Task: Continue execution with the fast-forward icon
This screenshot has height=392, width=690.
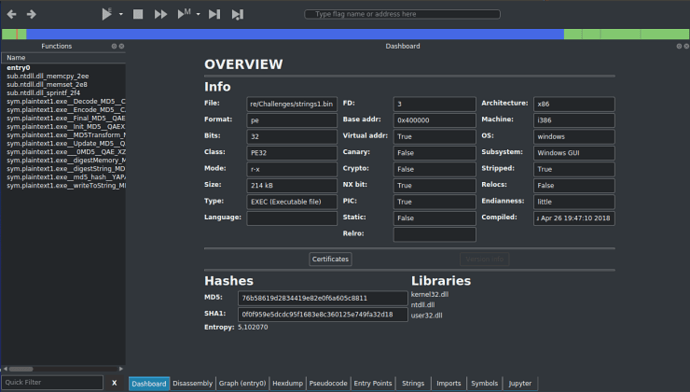Action: (x=161, y=15)
